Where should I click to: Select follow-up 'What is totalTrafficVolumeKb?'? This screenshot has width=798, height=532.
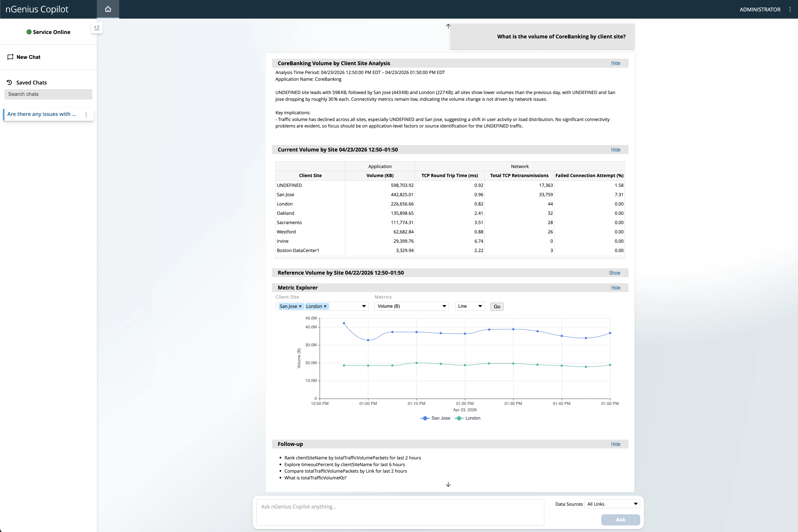(x=315, y=478)
